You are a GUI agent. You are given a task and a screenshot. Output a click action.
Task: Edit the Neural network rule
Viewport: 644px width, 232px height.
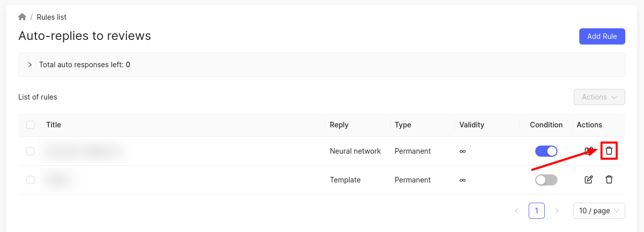point(588,151)
